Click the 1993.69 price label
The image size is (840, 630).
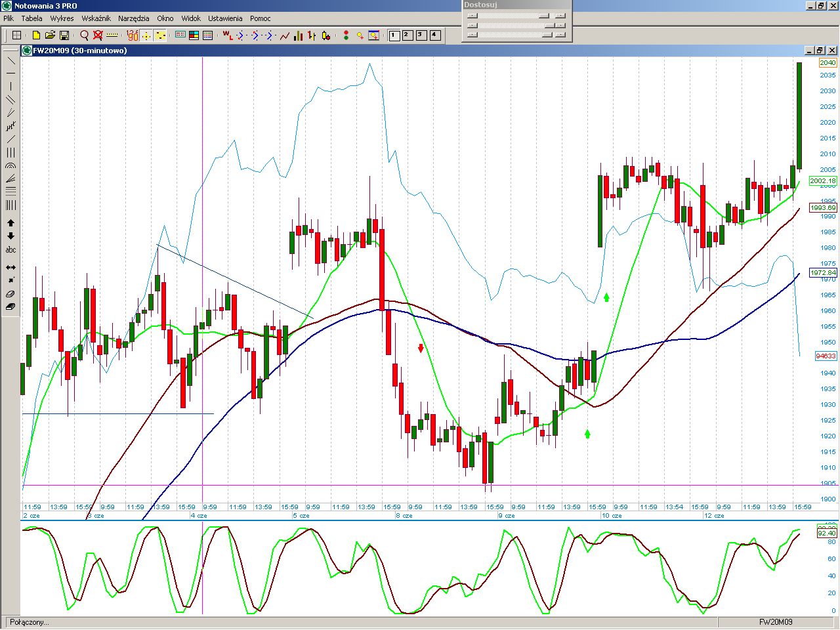click(823, 208)
